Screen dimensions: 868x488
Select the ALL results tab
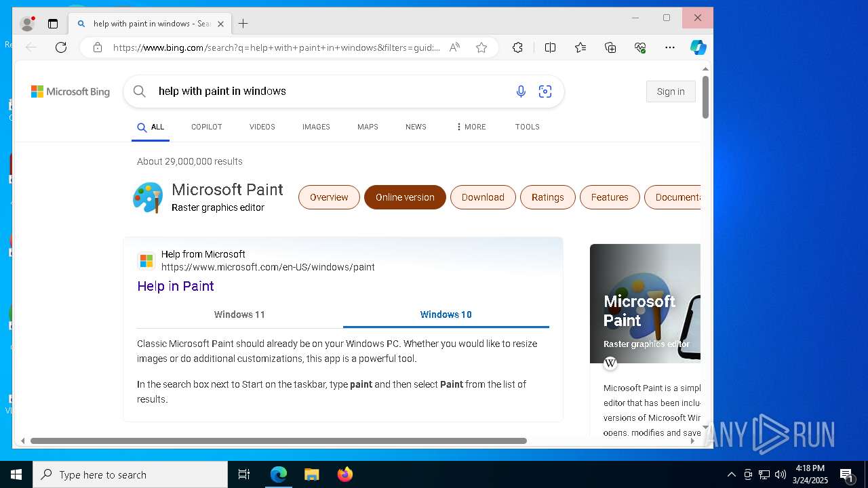click(x=151, y=127)
